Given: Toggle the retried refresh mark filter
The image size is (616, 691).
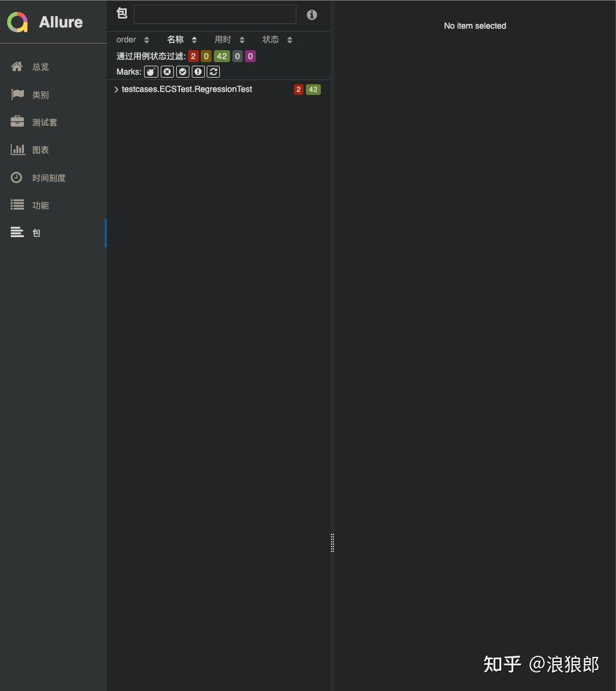Looking at the screenshot, I should [213, 72].
